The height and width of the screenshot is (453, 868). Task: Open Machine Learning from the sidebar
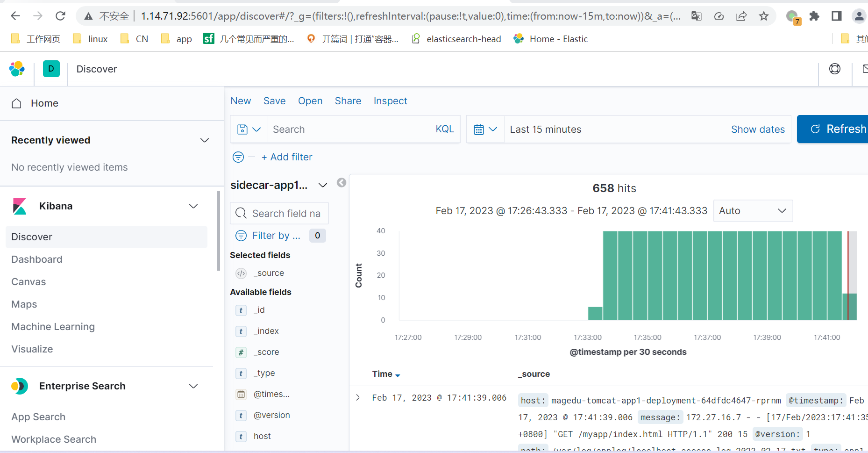(53, 327)
